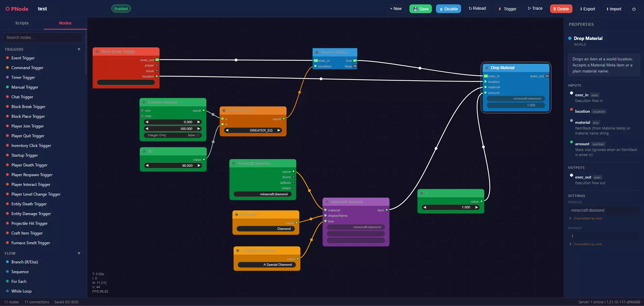This screenshot has width=644, height=306.
Task: Click the false output port on Branch node
Action: coord(355,66)
